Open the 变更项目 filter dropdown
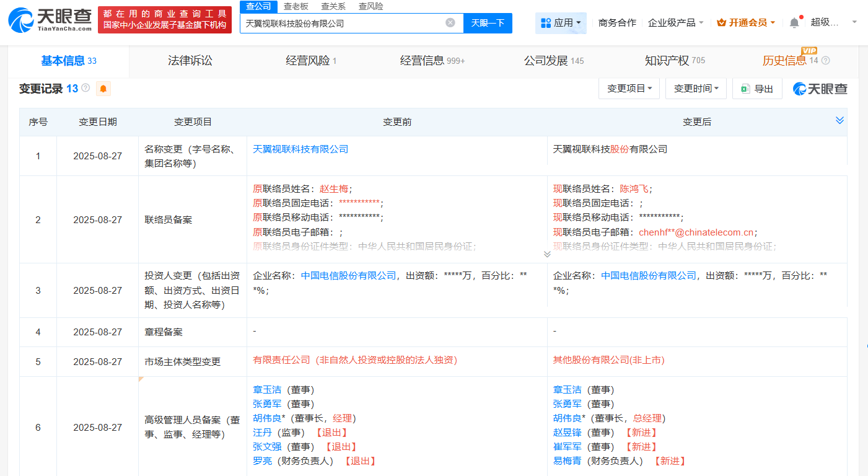 click(x=629, y=89)
